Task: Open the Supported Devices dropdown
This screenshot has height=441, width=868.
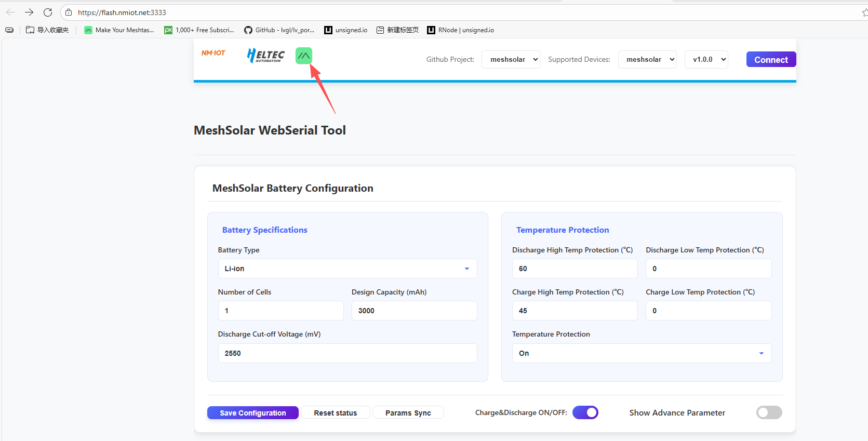Action: click(x=647, y=60)
